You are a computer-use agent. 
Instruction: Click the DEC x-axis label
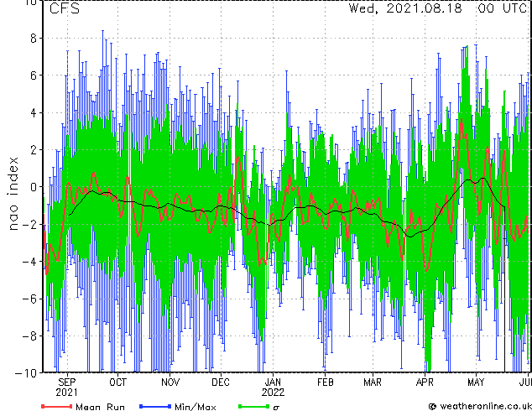[221, 382]
